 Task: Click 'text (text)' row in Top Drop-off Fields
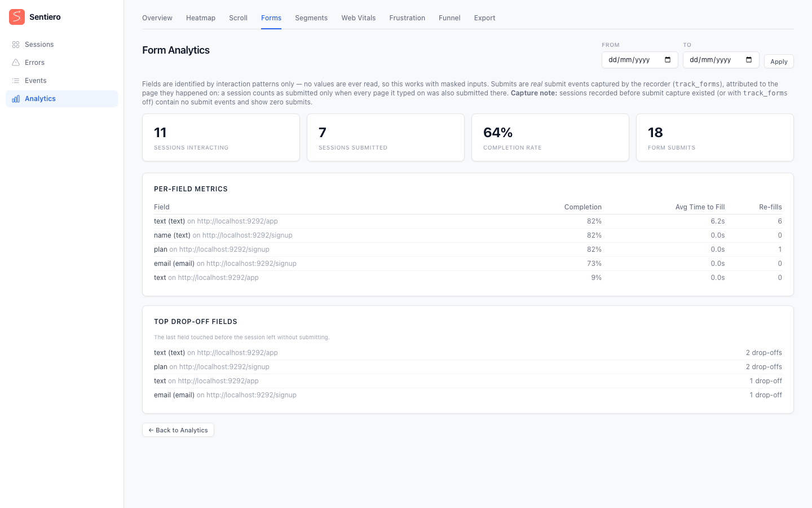pyautogui.click(x=468, y=353)
